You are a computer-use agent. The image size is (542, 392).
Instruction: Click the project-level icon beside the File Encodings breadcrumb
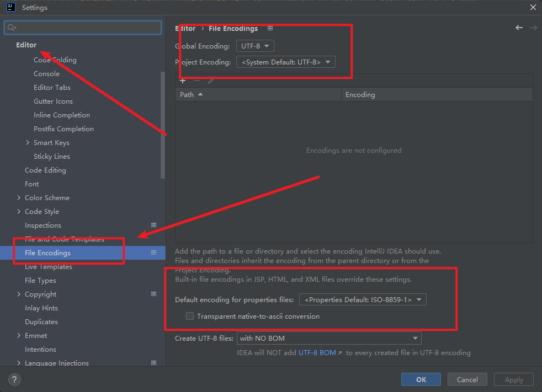coord(270,28)
